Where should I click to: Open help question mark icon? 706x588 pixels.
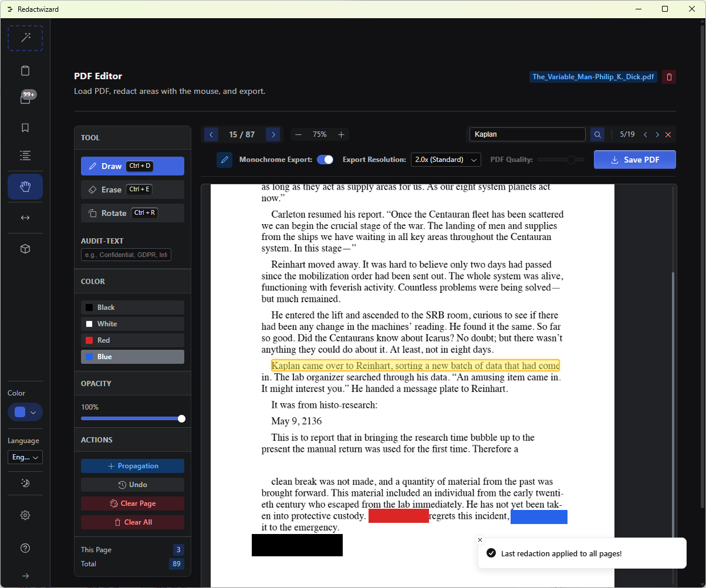click(x=25, y=548)
